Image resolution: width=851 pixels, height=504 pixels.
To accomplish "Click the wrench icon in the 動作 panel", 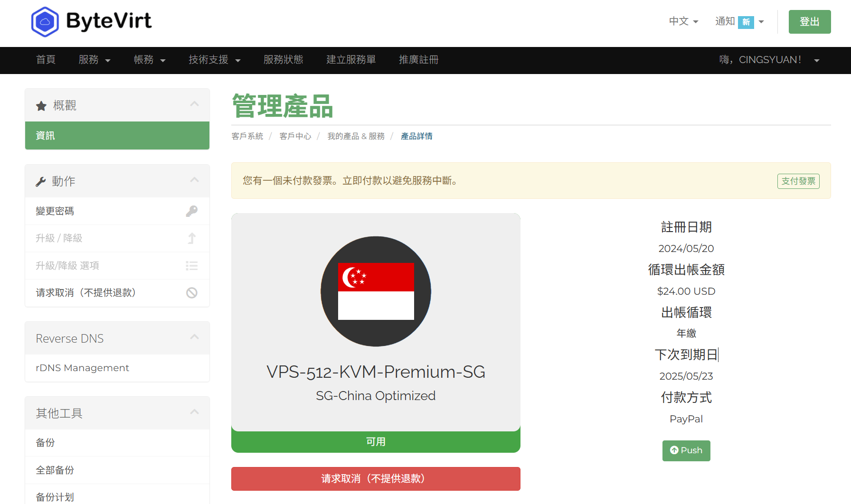I will pos(41,181).
